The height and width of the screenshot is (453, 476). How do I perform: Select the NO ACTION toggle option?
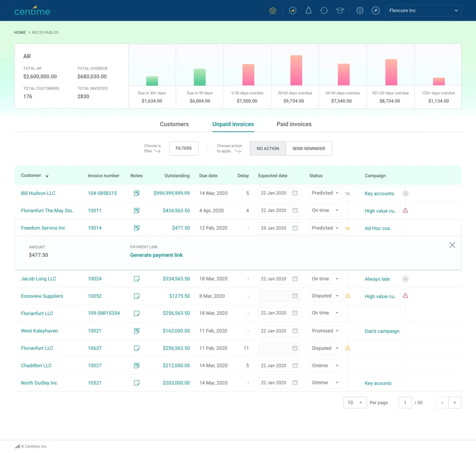[268, 149]
